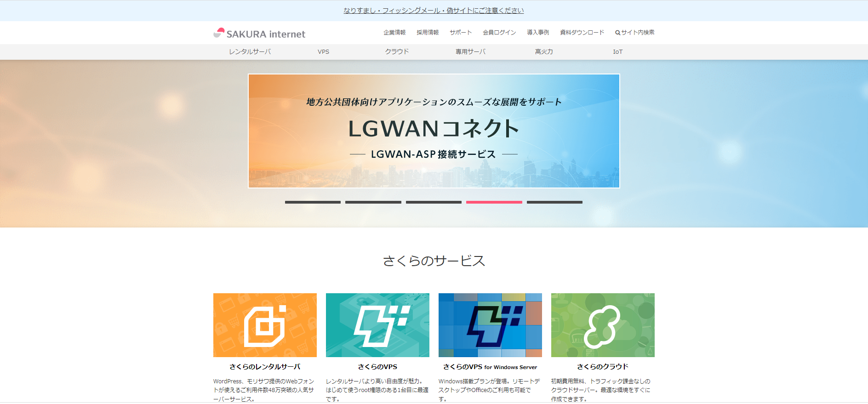868x404 pixels.
Task: Select the first carousel slide indicator
Action: point(313,202)
